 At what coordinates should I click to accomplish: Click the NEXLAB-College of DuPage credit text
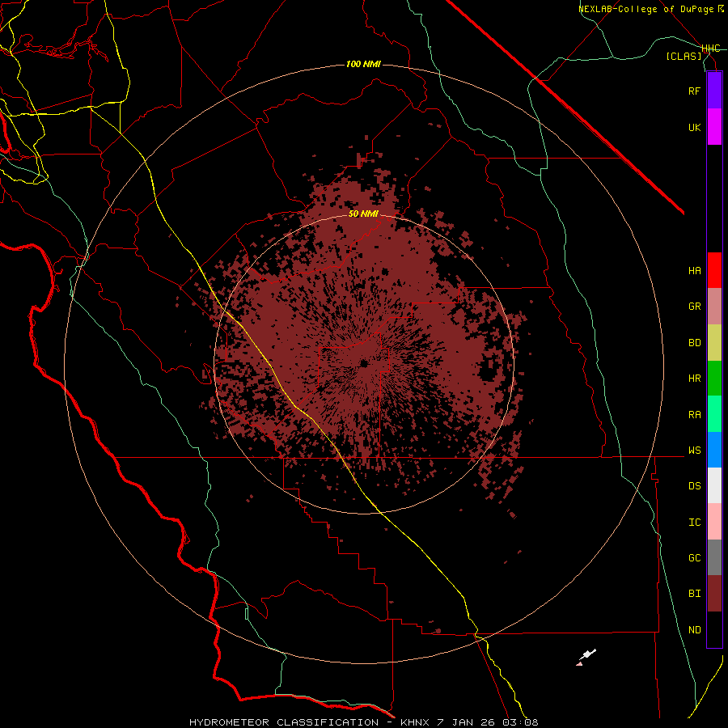(647, 9)
